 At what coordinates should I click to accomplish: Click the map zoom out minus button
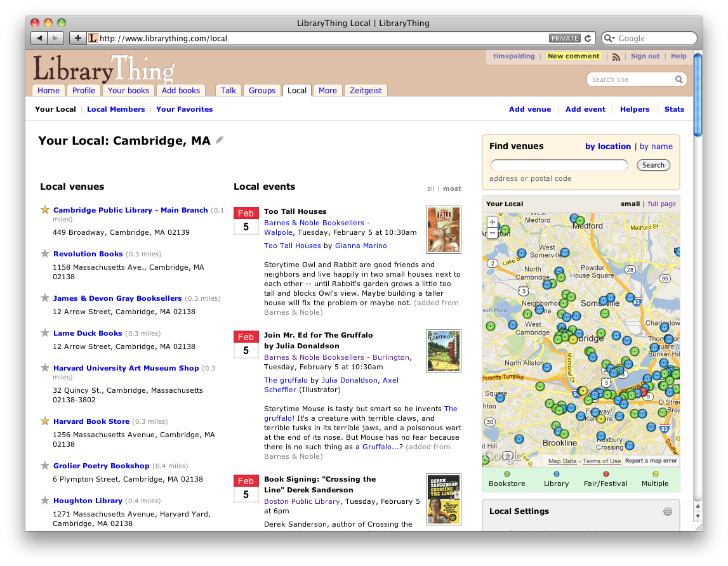492,233
